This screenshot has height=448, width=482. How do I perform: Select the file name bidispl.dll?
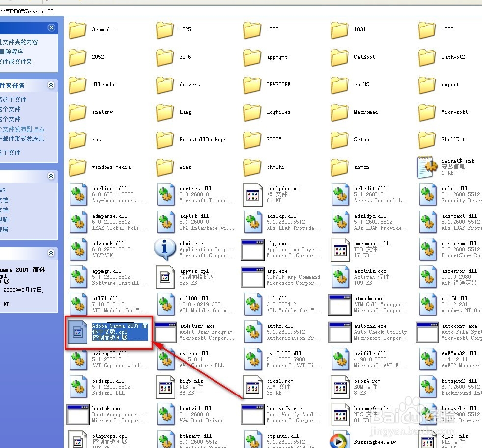(108, 381)
